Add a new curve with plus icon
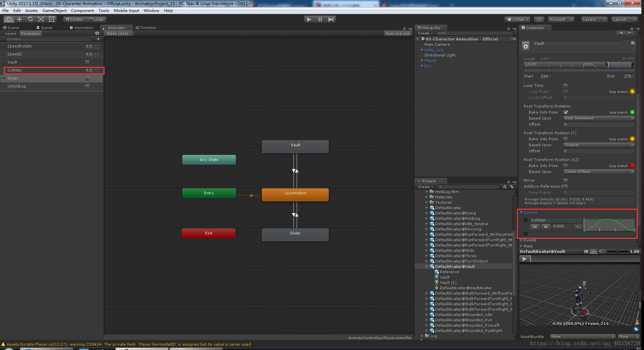Viewport: 644px width, 350px height. click(526, 234)
